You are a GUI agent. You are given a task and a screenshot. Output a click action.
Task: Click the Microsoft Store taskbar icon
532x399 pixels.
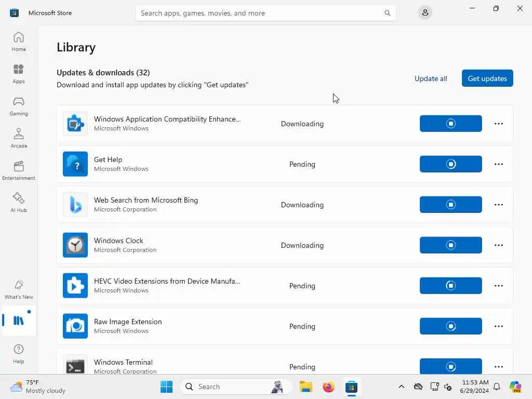[352, 387]
